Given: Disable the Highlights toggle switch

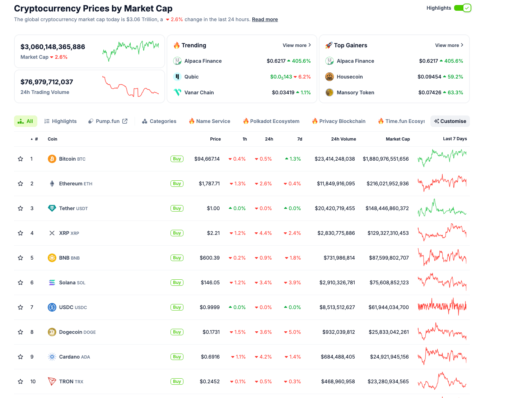Looking at the screenshot, I should tap(463, 8).
